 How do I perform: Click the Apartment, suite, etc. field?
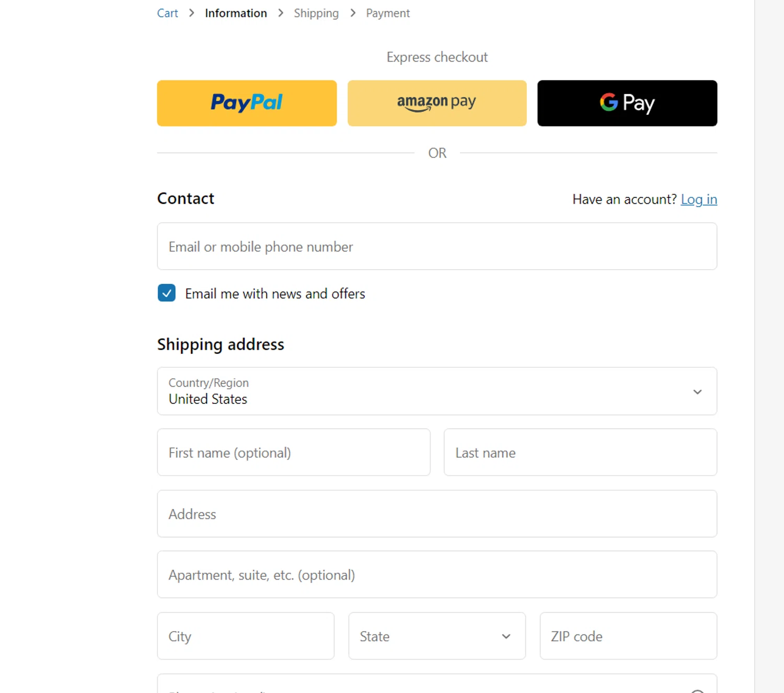(436, 575)
